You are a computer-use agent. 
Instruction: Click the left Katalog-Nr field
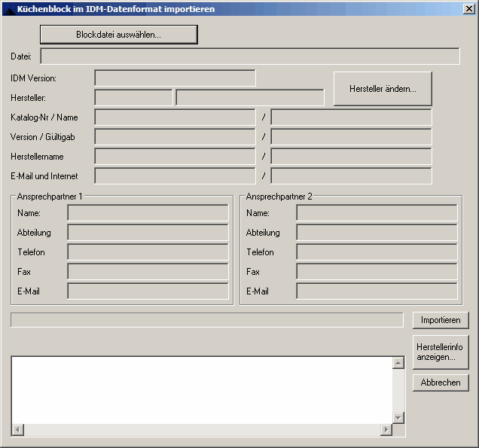click(x=175, y=117)
